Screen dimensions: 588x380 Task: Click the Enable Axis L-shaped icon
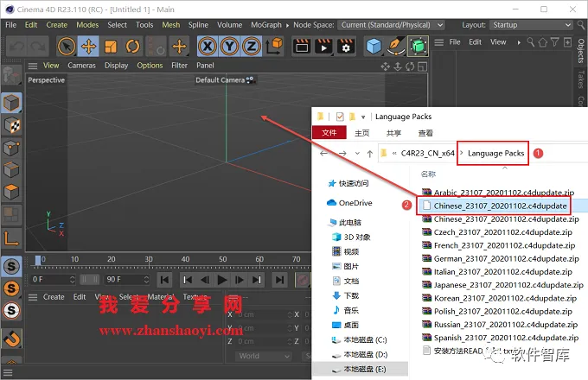[11, 237]
